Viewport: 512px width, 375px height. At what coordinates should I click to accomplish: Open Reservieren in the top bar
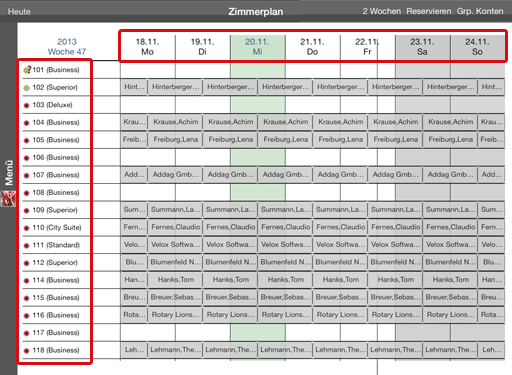[429, 11]
